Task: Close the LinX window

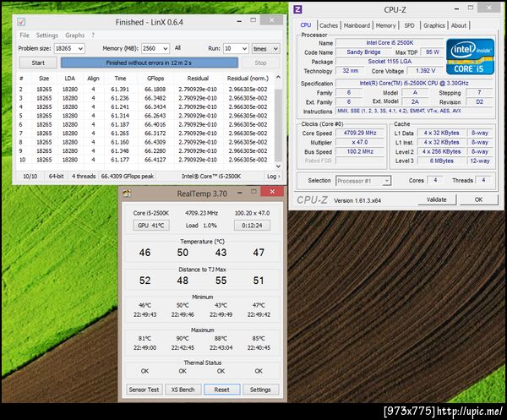Action: (271, 20)
